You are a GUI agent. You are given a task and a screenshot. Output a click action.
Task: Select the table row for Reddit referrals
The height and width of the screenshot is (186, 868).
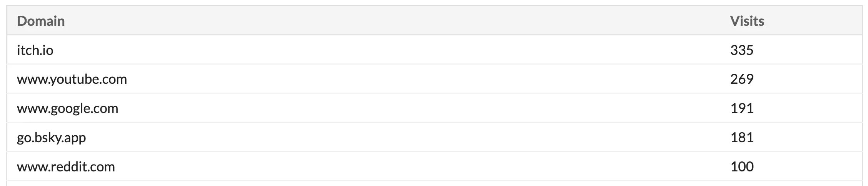click(x=385, y=167)
